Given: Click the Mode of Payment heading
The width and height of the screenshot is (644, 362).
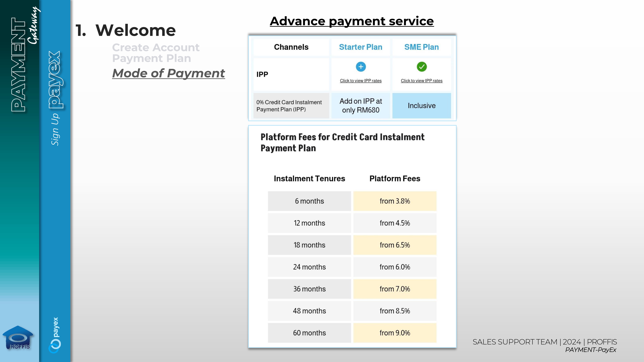Looking at the screenshot, I should 169,73.
